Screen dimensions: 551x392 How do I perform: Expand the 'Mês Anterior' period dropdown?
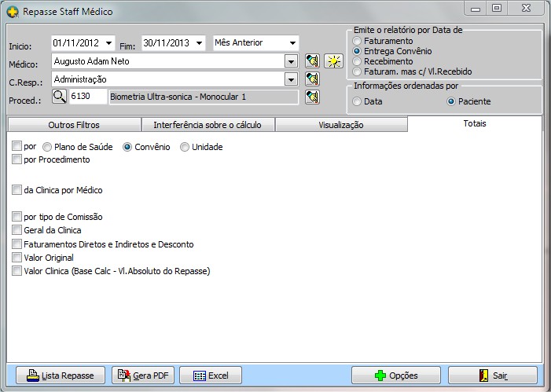click(x=292, y=42)
